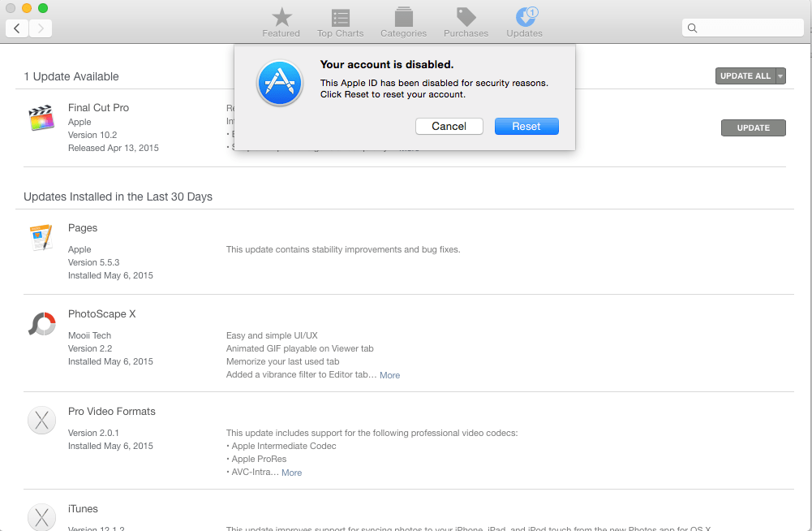Go to the Purchases tab
This screenshot has width=812, height=531.
pos(466,23)
